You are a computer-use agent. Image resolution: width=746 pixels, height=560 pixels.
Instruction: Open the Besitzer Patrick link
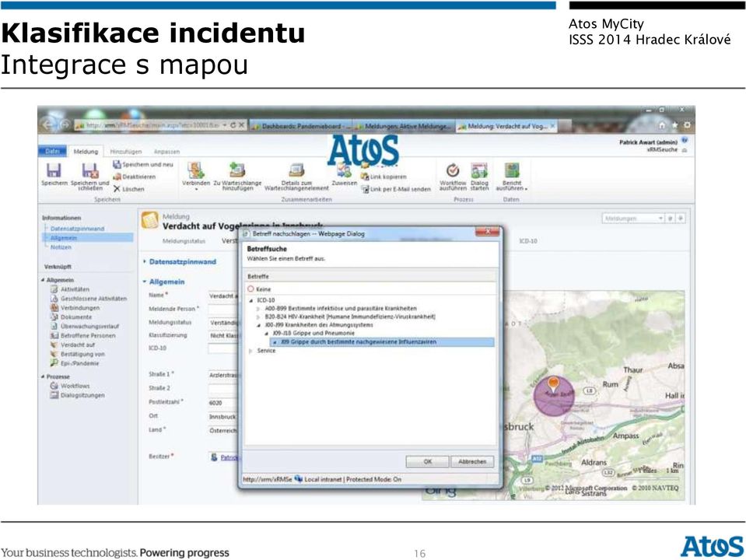tap(229, 457)
